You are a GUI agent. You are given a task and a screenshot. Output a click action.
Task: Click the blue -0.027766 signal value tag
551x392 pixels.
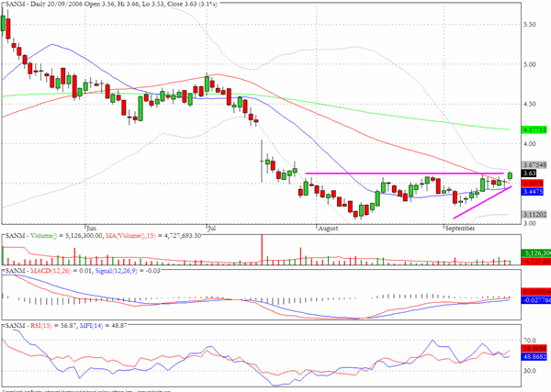click(536, 300)
